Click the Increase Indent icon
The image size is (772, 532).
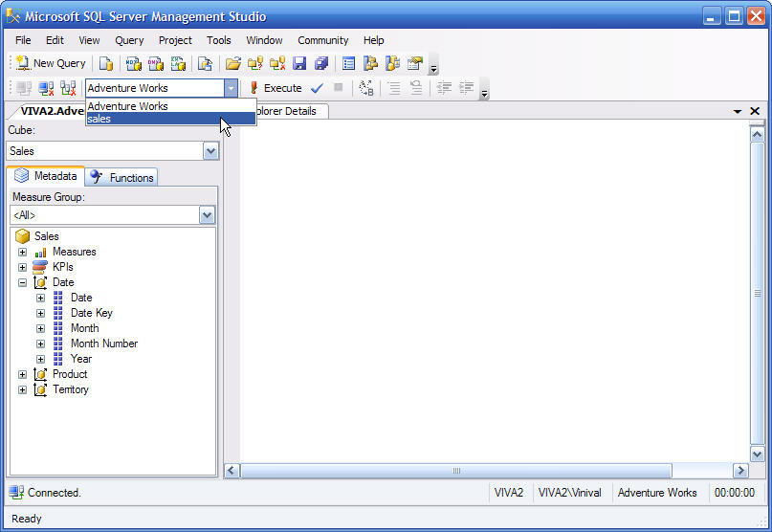466,88
